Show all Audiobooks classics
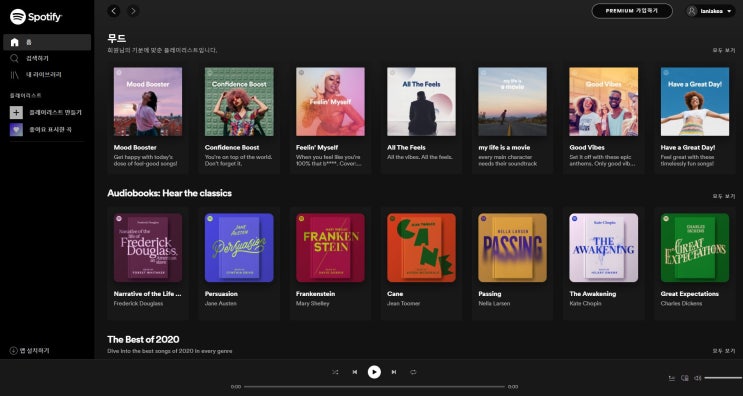 tap(724, 196)
